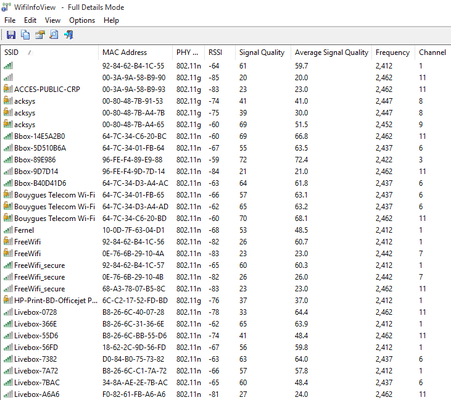Click the channel 9 cell
This screenshot has height=400, width=451.
[421, 124]
